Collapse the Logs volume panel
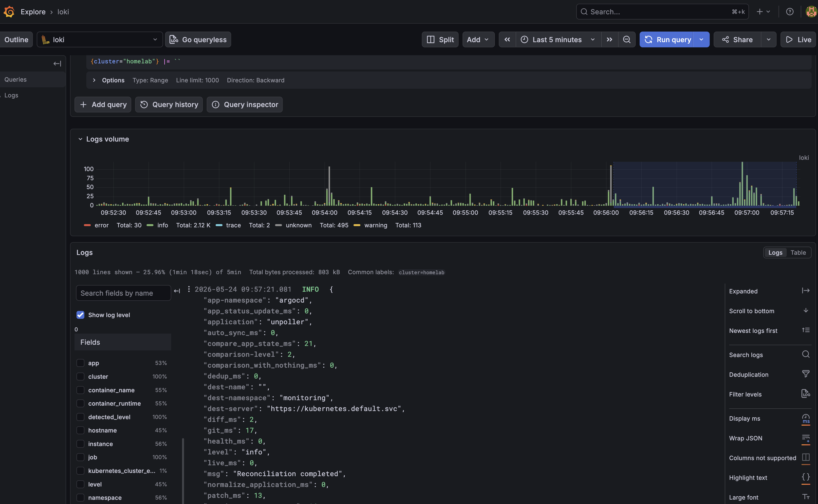The image size is (818, 504). point(80,139)
